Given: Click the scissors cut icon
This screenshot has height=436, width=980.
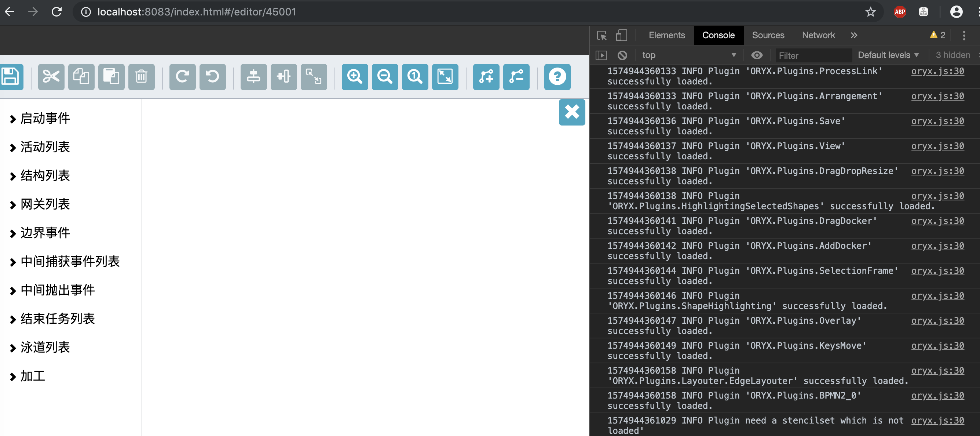Looking at the screenshot, I should pyautogui.click(x=51, y=77).
